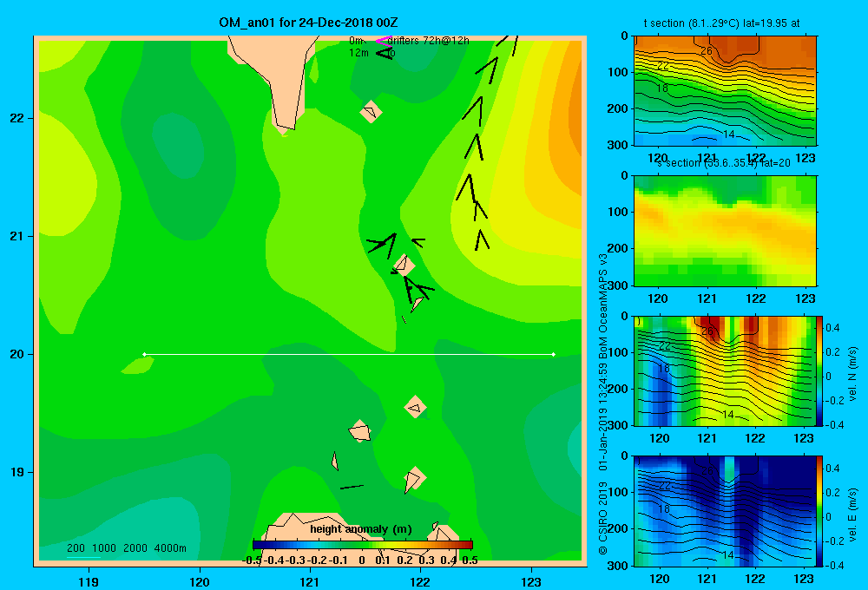
Task: Click the 300 depth label of salinity section
Action: pyautogui.click(x=616, y=285)
